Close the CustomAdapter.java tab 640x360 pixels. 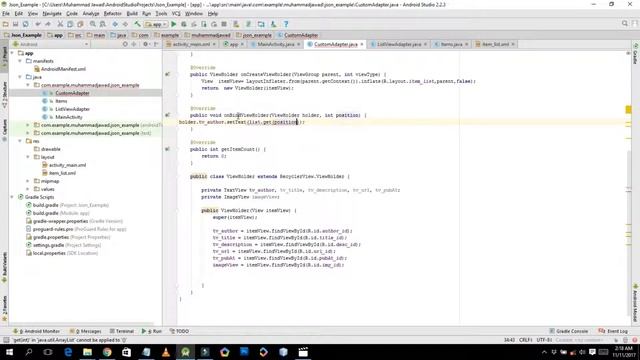[x=362, y=44]
